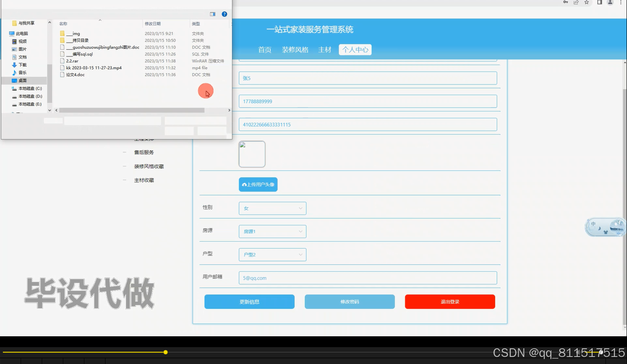Open the browser share icon
The height and width of the screenshot is (364, 627).
click(x=576, y=3)
